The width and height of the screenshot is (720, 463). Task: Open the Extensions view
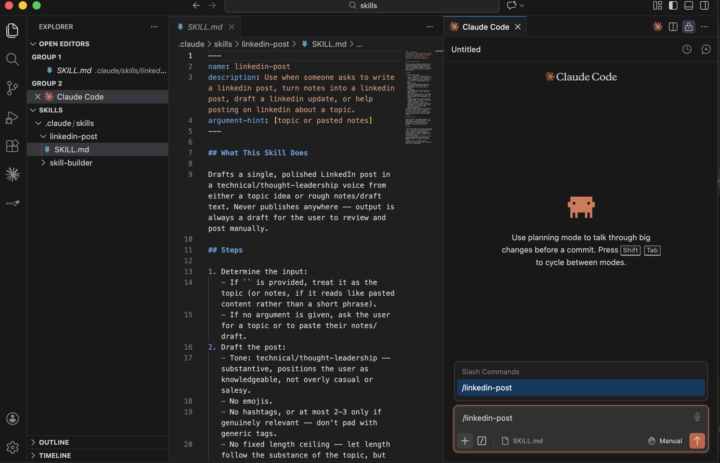tap(12, 146)
